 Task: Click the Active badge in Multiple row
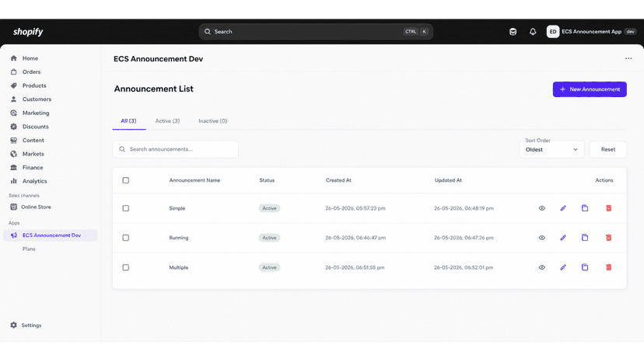269,267
